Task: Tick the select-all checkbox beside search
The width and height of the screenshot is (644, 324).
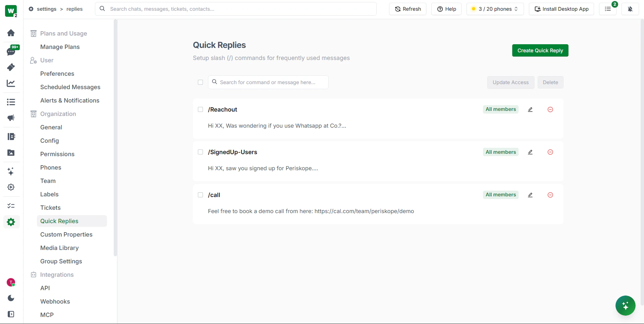Action: tap(201, 82)
